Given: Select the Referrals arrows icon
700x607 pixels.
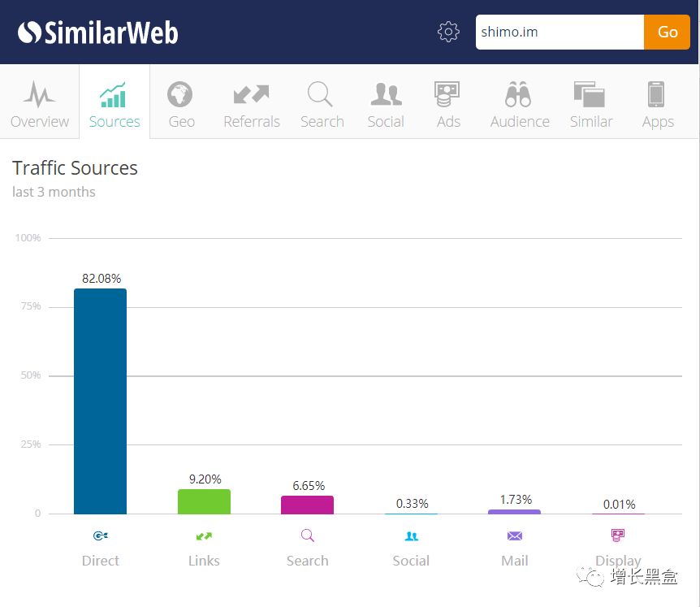Looking at the screenshot, I should pyautogui.click(x=251, y=94).
